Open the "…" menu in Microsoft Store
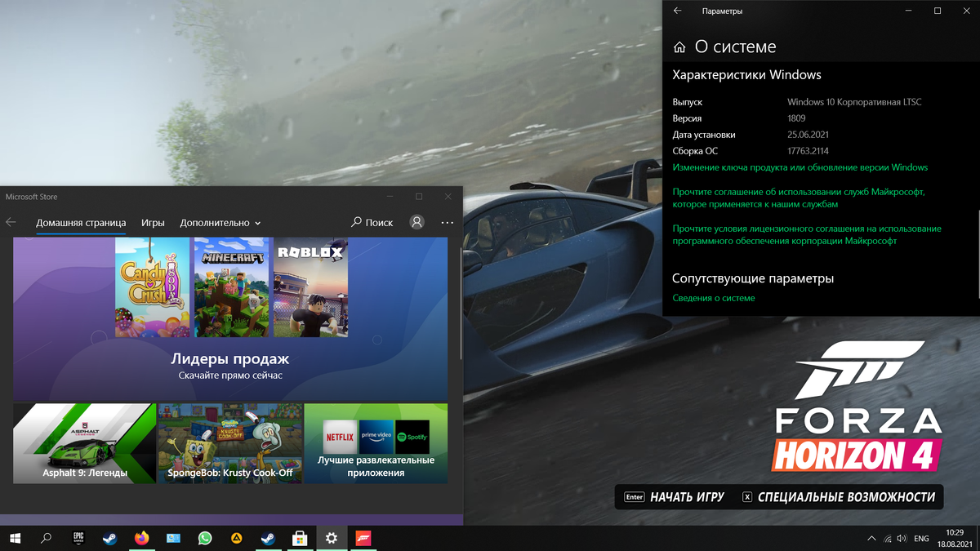 pyautogui.click(x=447, y=222)
